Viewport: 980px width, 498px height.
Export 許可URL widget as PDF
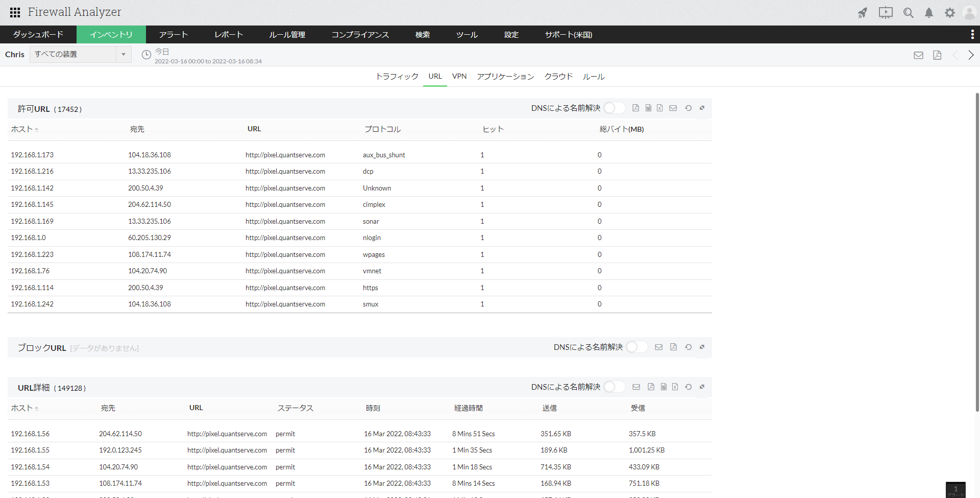tap(635, 108)
